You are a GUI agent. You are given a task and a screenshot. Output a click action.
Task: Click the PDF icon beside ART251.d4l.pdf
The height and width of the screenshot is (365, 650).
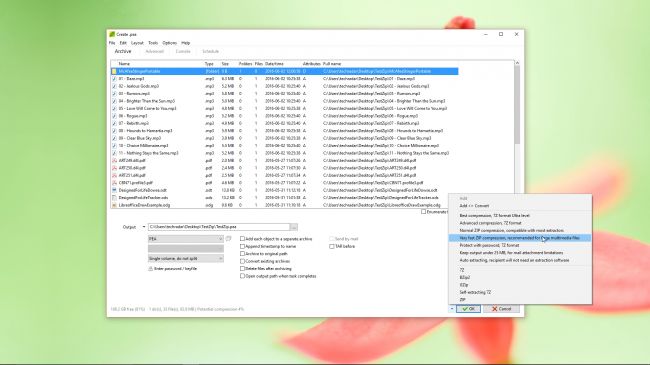click(114, 175)
